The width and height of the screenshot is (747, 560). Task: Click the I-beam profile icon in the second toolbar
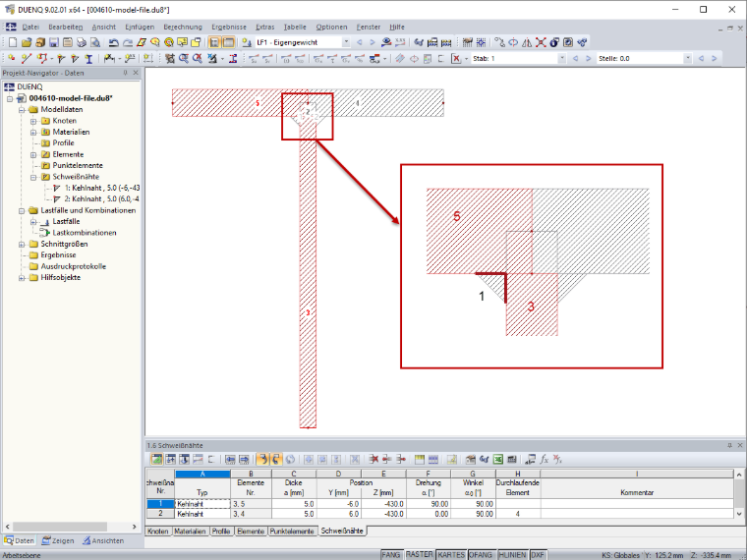(x=88, y=58)
